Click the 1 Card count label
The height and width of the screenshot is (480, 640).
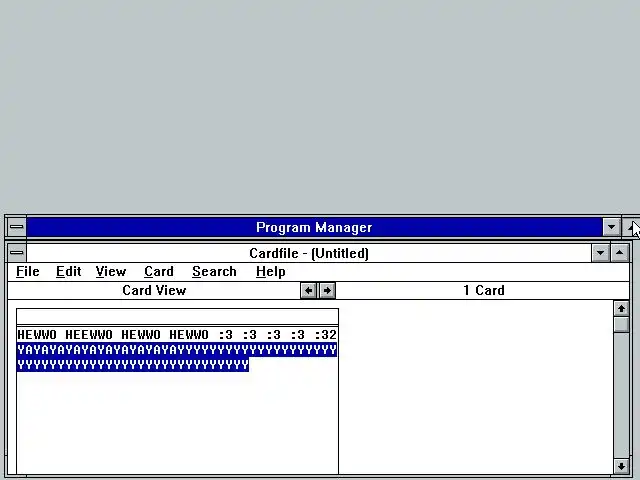pos(484,291)
